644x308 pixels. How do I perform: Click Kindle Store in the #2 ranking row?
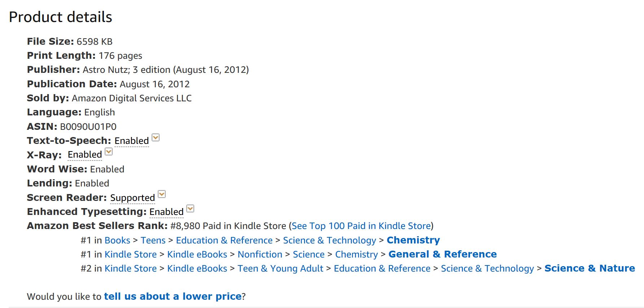[131, 268]
